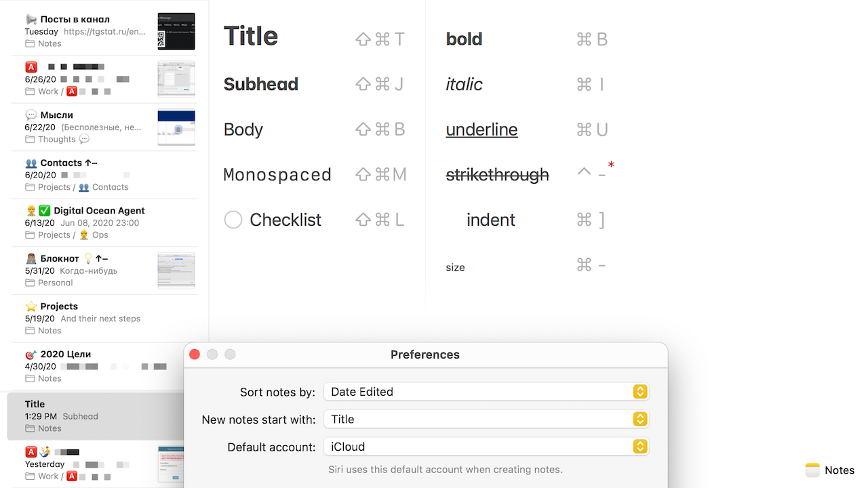Open the Notes icon in the dock

tap(813, 470)
